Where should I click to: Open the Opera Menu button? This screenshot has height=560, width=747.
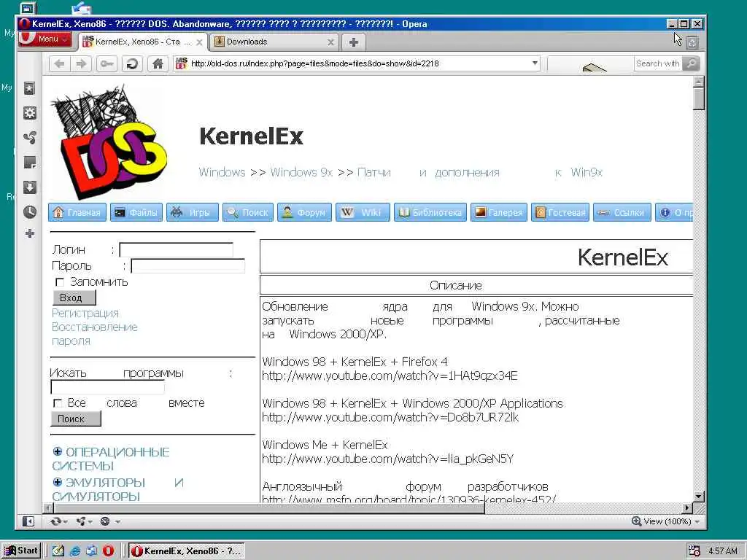click(x=44, y=39)
